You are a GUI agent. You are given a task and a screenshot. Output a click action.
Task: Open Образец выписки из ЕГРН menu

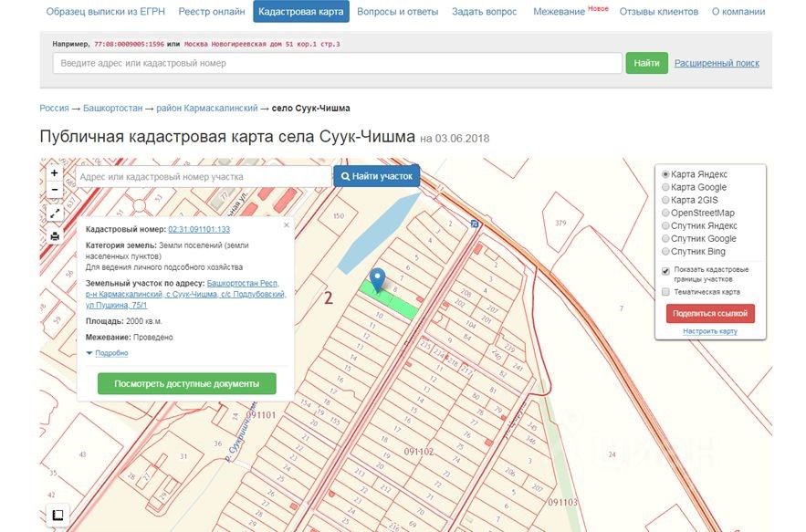(105, 11)
